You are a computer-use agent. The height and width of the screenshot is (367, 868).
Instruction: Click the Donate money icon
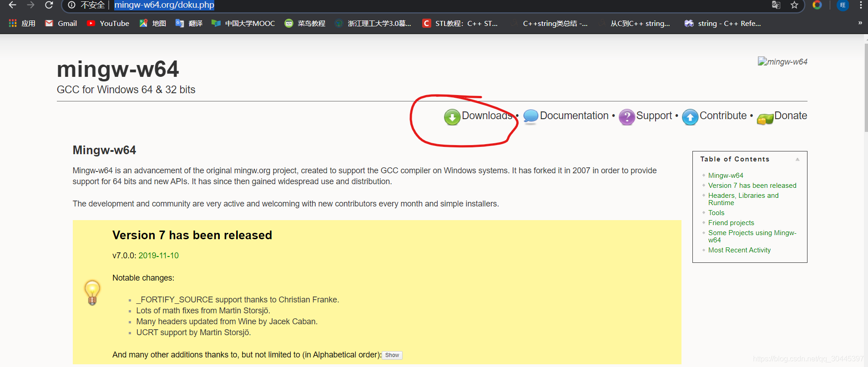coord(765,119)
